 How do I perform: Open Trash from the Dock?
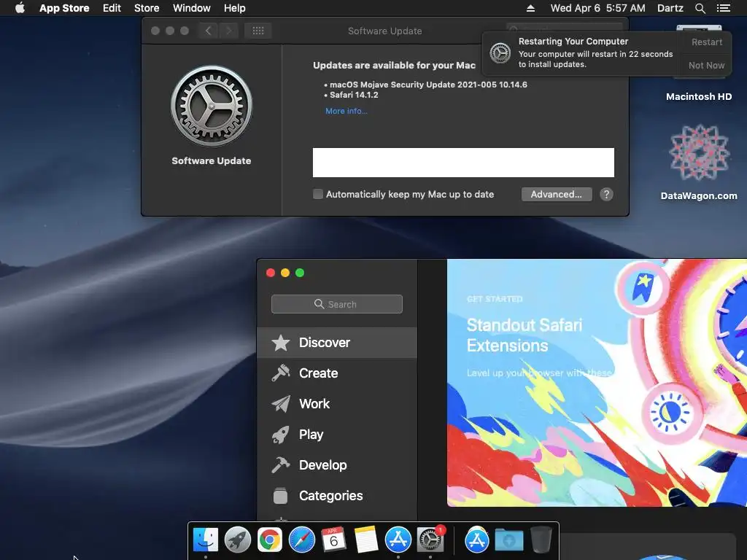pyautogui.click(x=541, y=540)
